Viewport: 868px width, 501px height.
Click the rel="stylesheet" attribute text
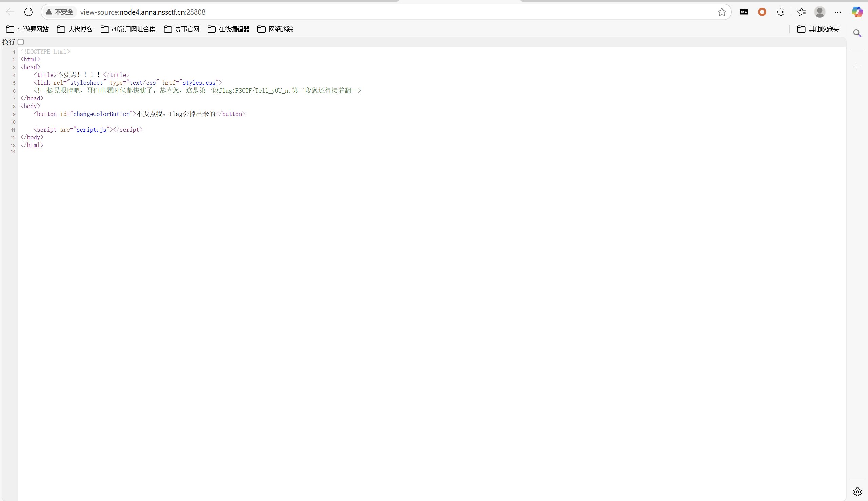coord(80,83)
